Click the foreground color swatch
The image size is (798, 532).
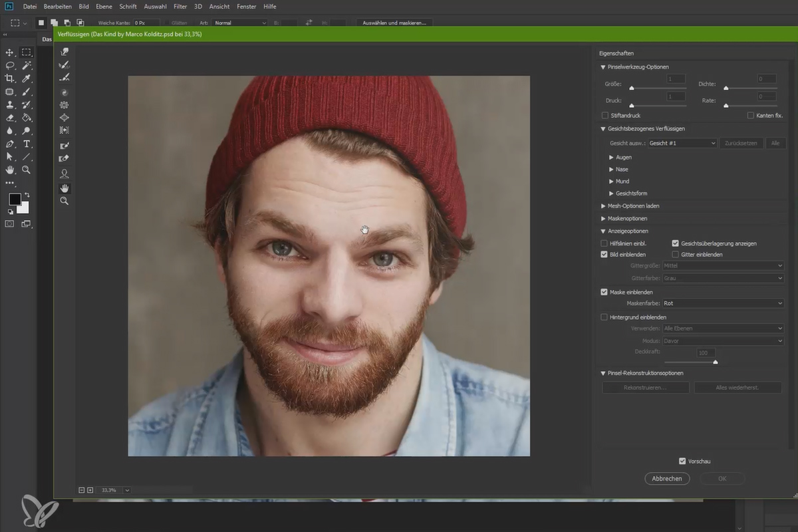(x=15, y=199)
